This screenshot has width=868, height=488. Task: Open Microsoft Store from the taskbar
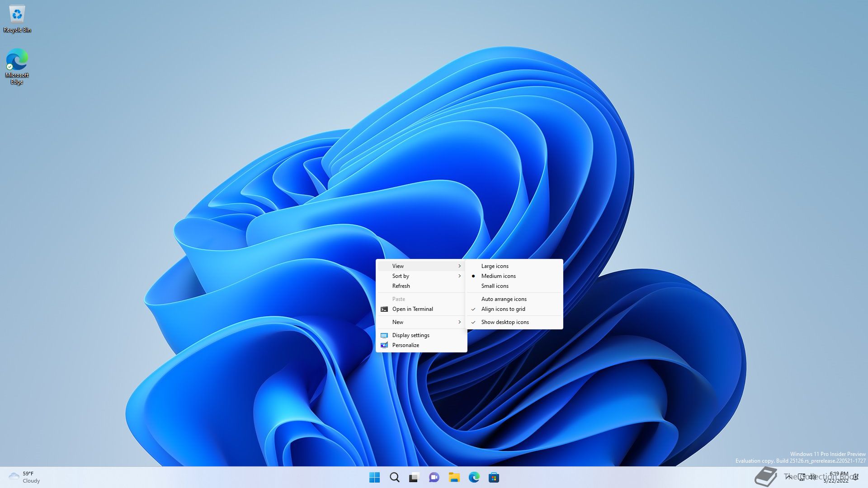click(494, 477)
